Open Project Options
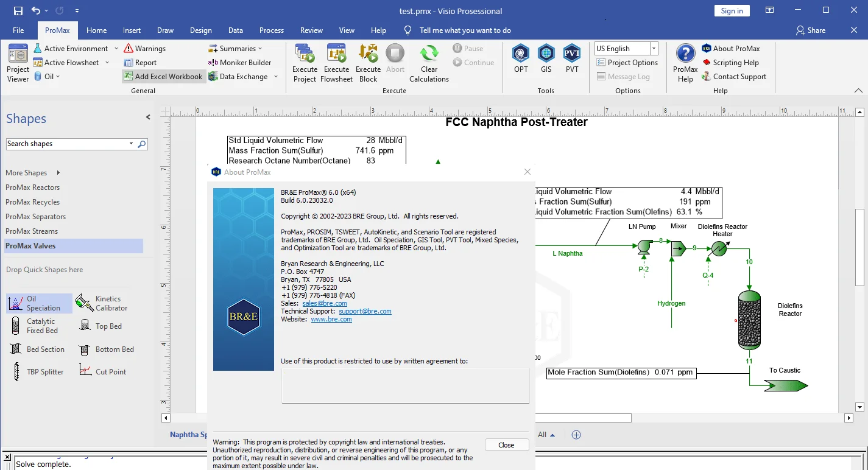868x470 pixels. coord(627,63)
